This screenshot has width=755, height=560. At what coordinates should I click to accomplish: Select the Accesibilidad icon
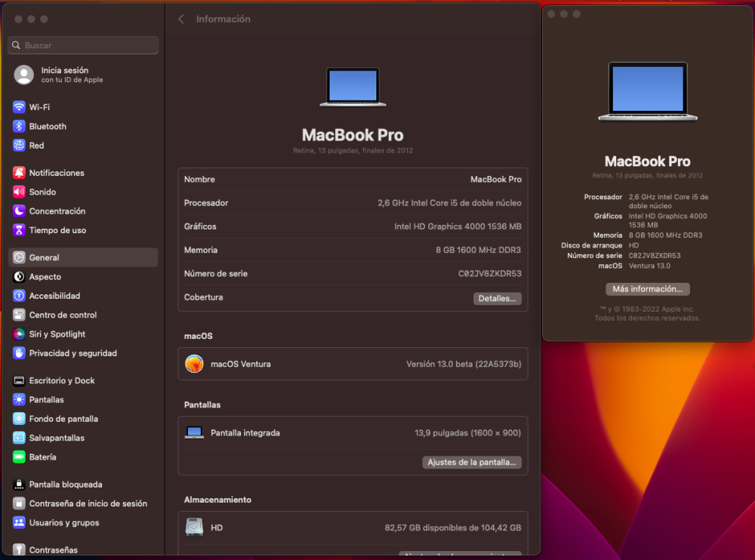[19, 296]
